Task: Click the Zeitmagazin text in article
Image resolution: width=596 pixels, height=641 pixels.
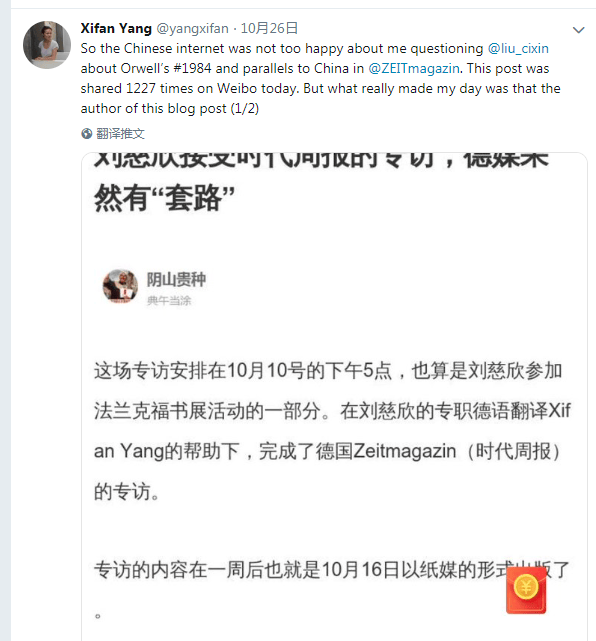Action: 405,451
